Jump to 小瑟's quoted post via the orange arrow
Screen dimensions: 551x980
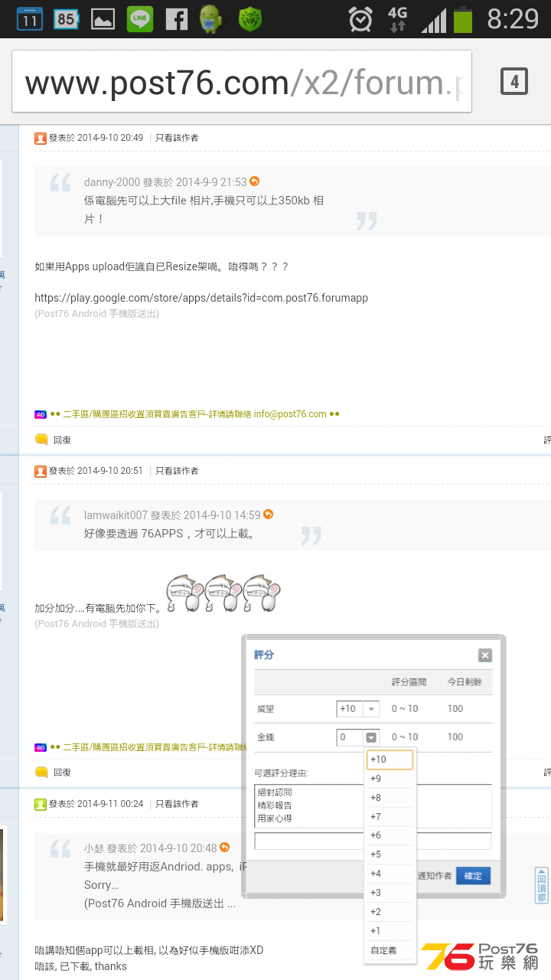pyautogui.click(x=224, y=848)
